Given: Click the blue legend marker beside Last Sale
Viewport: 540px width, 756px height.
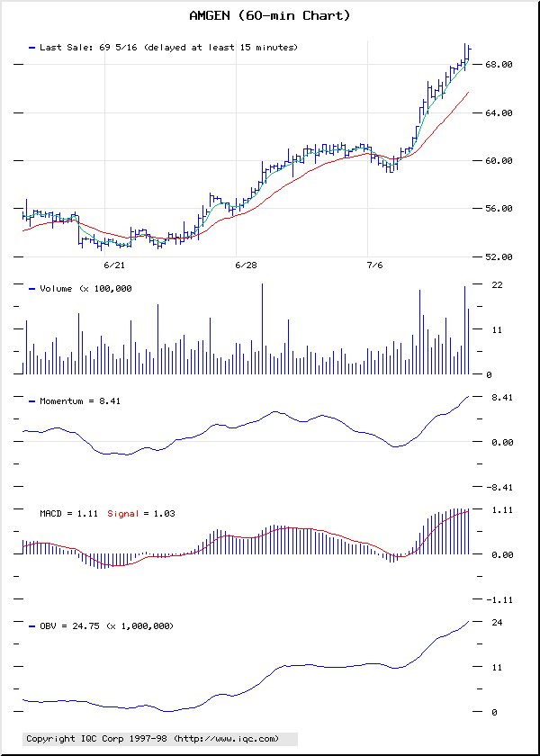Looking at the screenshot, I should [x=32, y=48].
